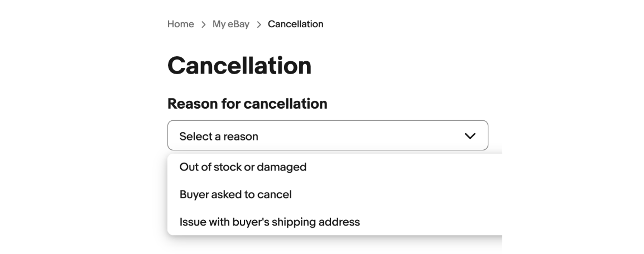Image resolution: width=644 pixels, height=254 pixels.
Task: Mark order as out of stock or damaged
Action: pos(243,167)
